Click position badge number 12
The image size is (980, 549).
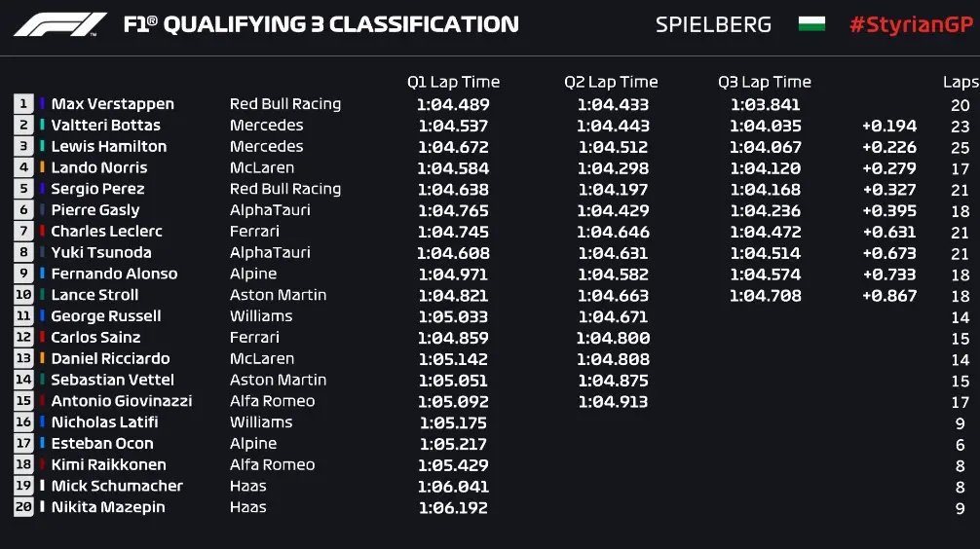pyautogui.click(x=23, y=338)
